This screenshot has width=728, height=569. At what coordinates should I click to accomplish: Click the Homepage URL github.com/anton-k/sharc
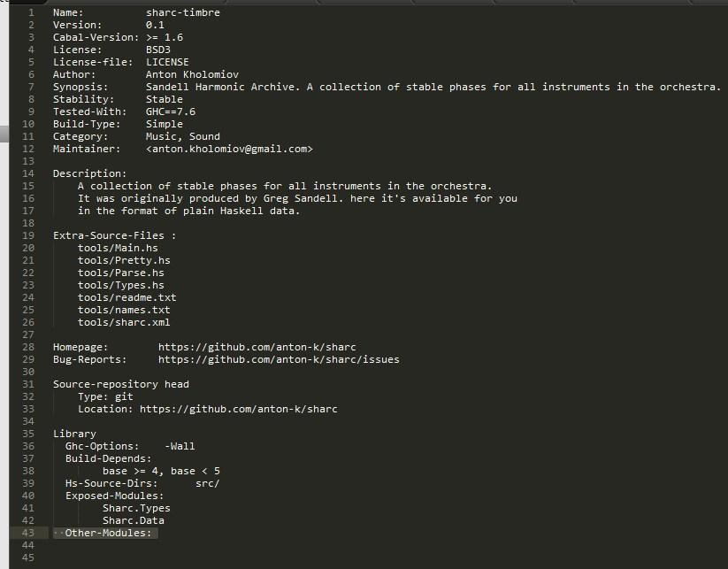point(257,347)
